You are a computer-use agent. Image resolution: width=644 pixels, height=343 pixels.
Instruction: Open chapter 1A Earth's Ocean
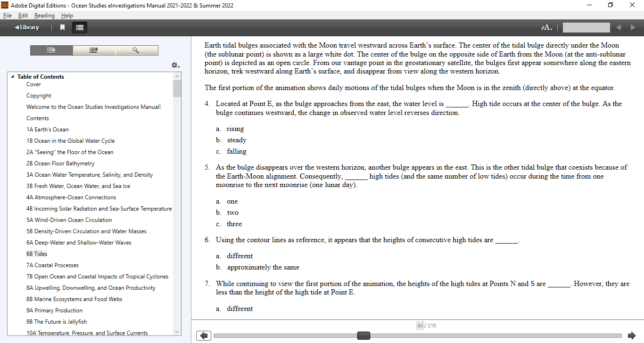(x=48, y=130)
